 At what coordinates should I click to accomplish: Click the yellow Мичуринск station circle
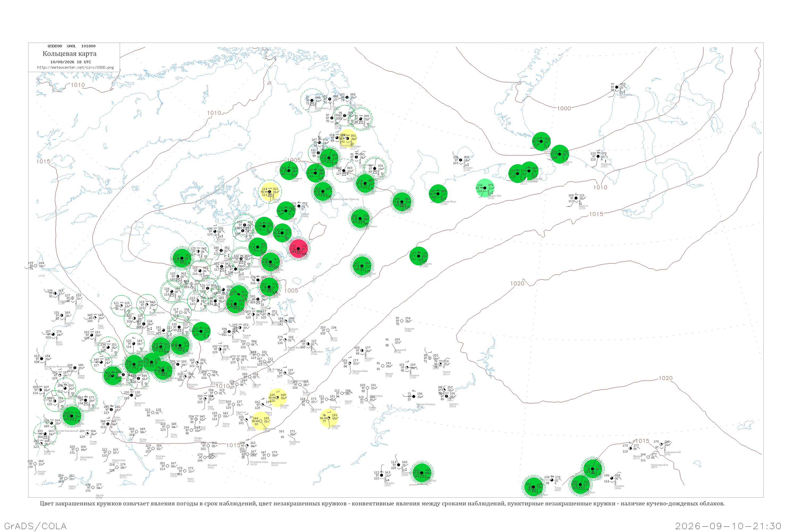tap(261, 421)
